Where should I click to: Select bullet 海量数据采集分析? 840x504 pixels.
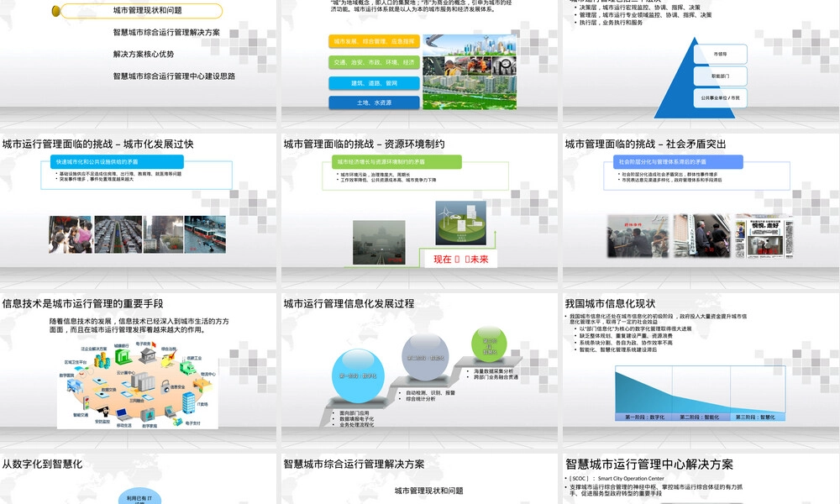click(x=491, y=371)
